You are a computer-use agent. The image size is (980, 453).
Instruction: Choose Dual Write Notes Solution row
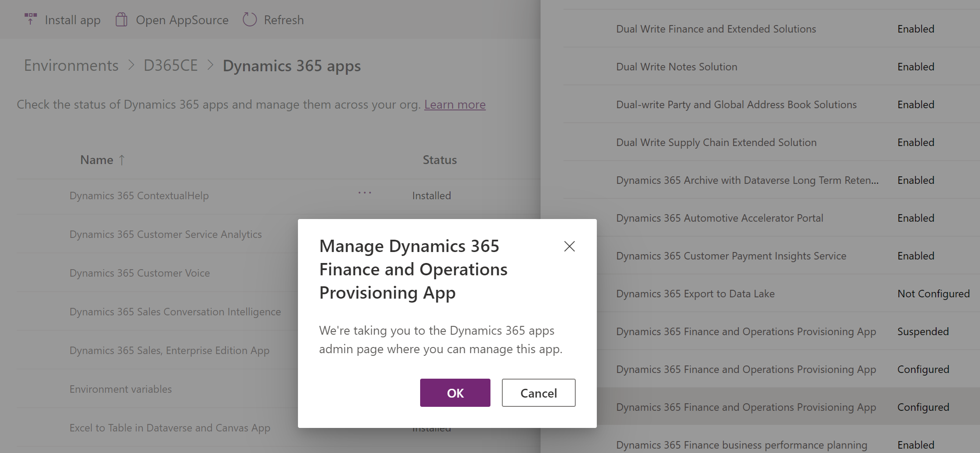coord(676,67)
